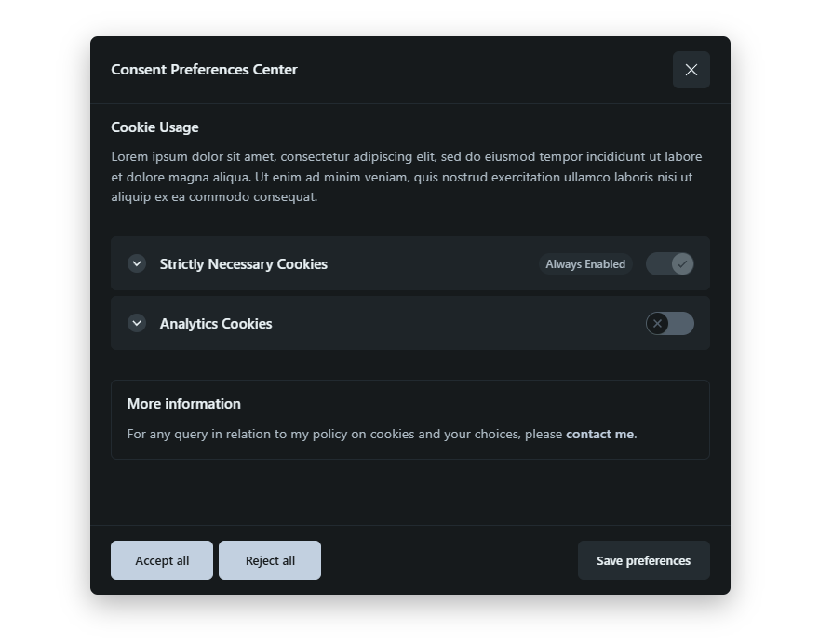Click the Always Enabled badge
Screen dimensions: 819x644
(585, 264)
